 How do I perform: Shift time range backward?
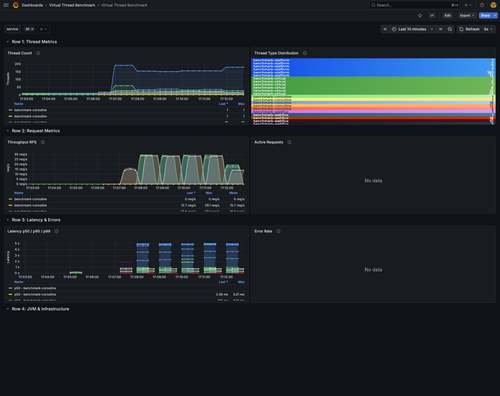point(385,29)
